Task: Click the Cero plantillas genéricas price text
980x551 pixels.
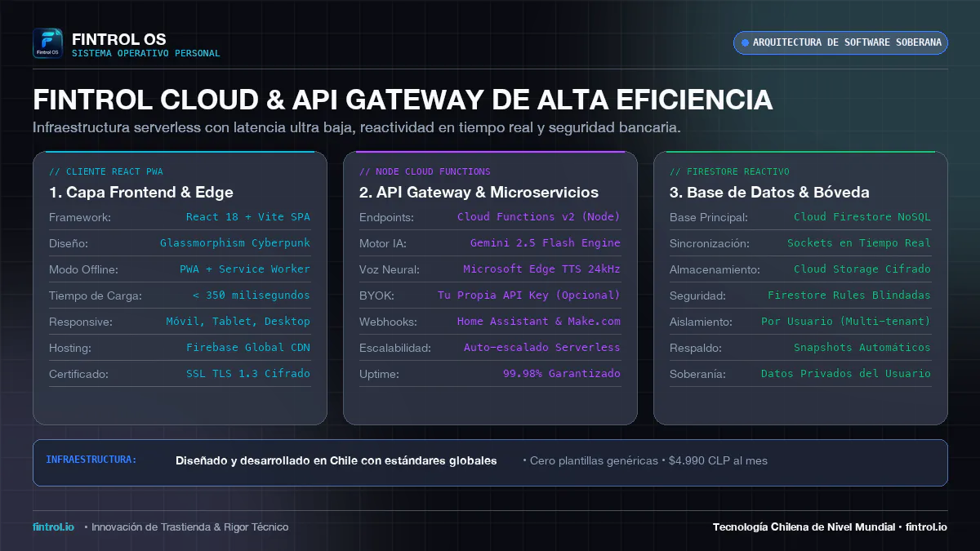Action: 645,460
